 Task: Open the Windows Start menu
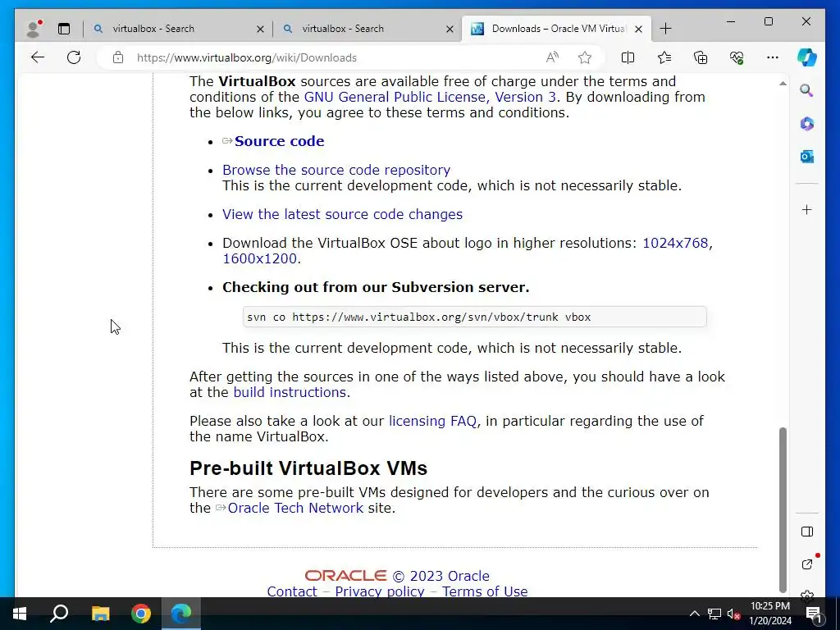[x=20, y=614]
